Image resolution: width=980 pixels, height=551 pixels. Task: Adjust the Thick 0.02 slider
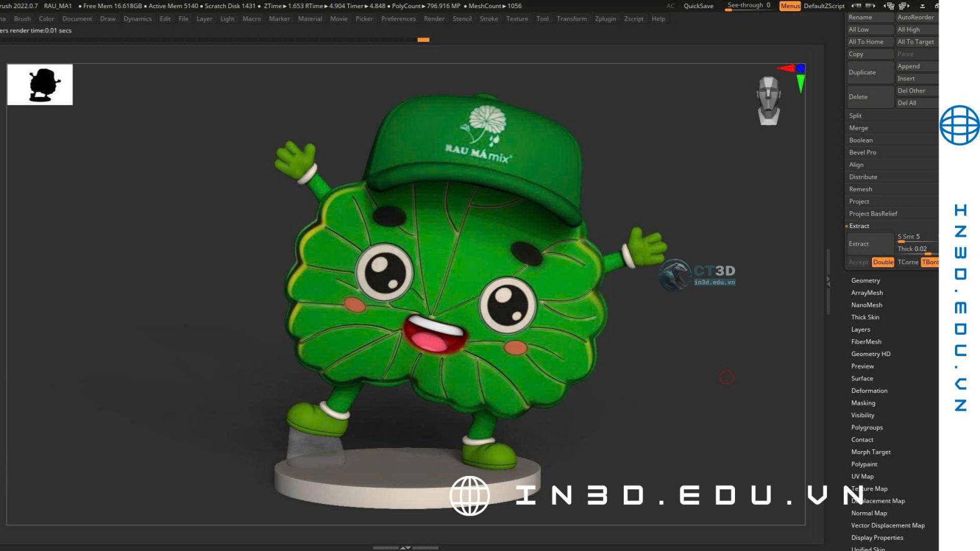click(917, 249)
